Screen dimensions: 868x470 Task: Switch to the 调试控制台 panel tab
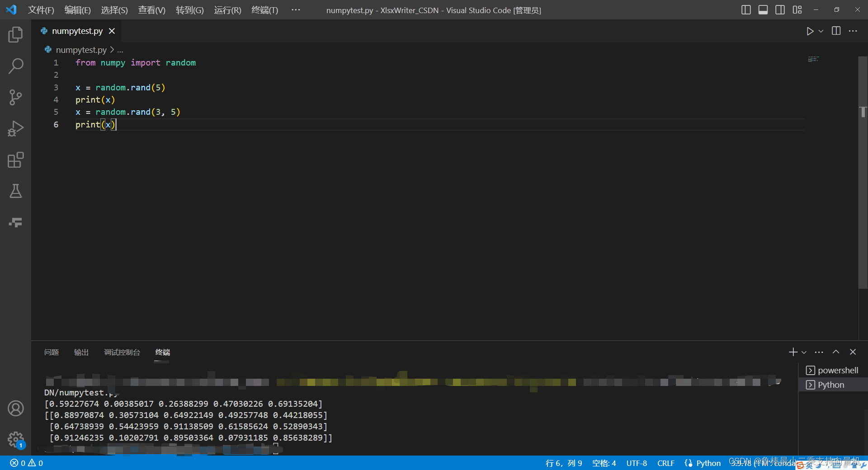point(122,352)
